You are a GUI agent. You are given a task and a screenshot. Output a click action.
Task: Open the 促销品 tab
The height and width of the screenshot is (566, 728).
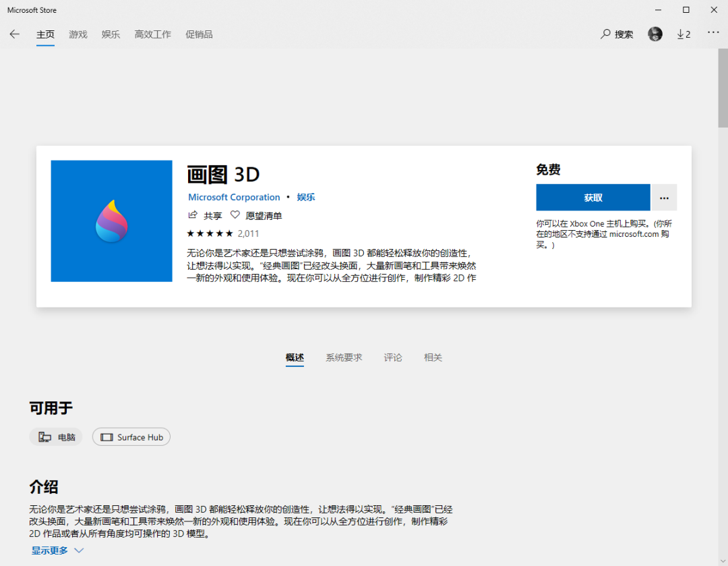(x=199, y=34)
